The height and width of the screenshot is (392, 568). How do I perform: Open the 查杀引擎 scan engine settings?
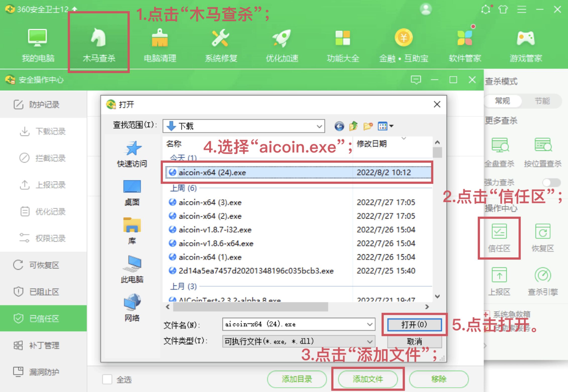pos(543,281)
